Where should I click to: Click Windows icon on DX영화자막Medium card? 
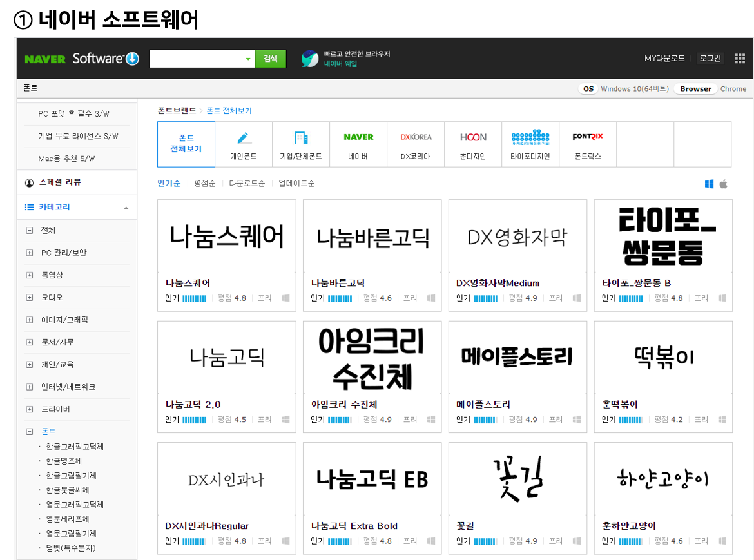click(577, 298)
